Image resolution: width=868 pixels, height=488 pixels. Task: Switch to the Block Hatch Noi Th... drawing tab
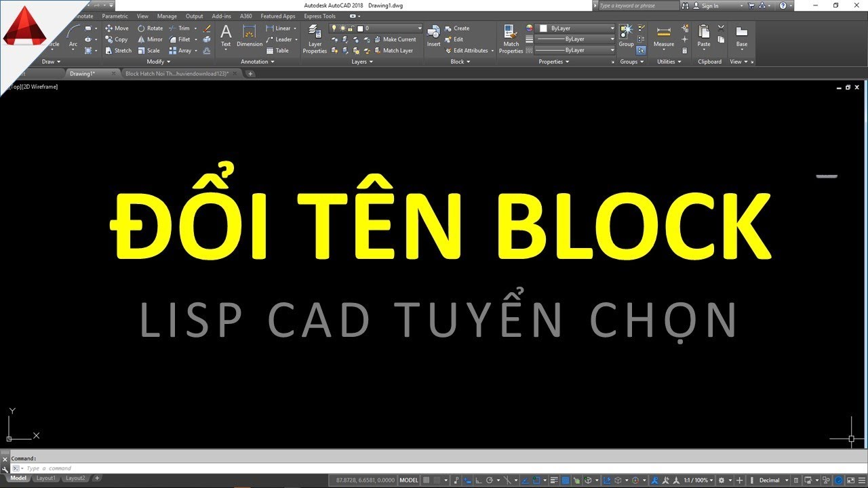click(x=180, y=73)
